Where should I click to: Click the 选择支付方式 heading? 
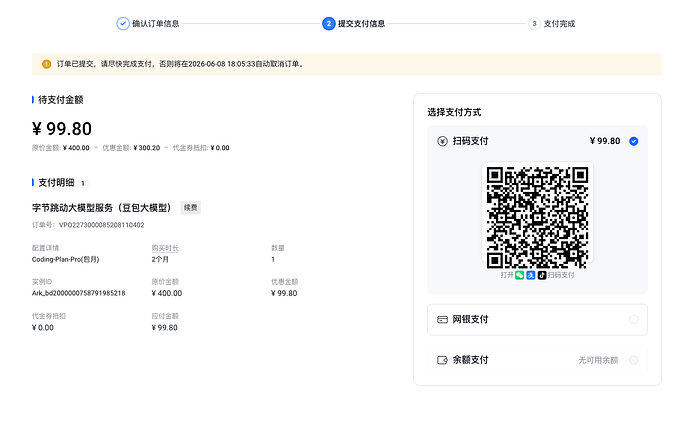[454, 113]
